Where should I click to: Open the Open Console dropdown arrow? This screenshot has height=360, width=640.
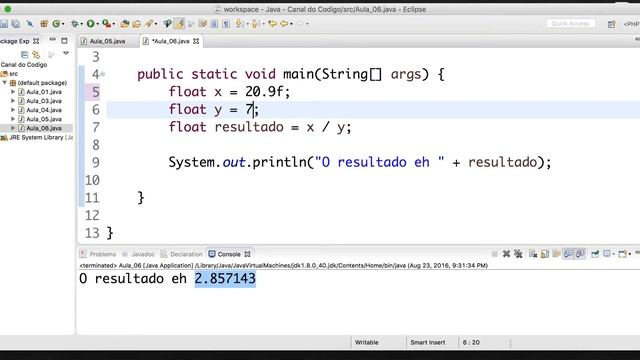[630, 254]
